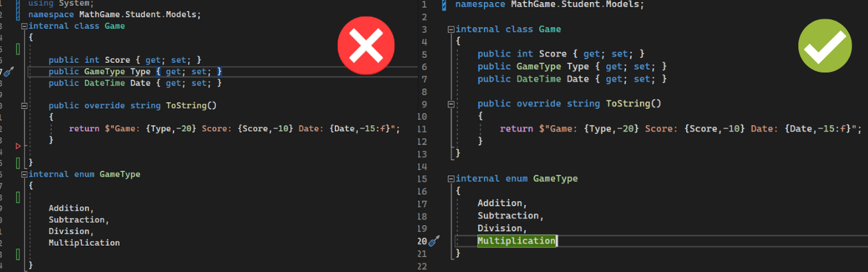Screen dimensions: 868x272
Task: Select 'Division,' enum value in right editor
Action: tap(502, 229)
